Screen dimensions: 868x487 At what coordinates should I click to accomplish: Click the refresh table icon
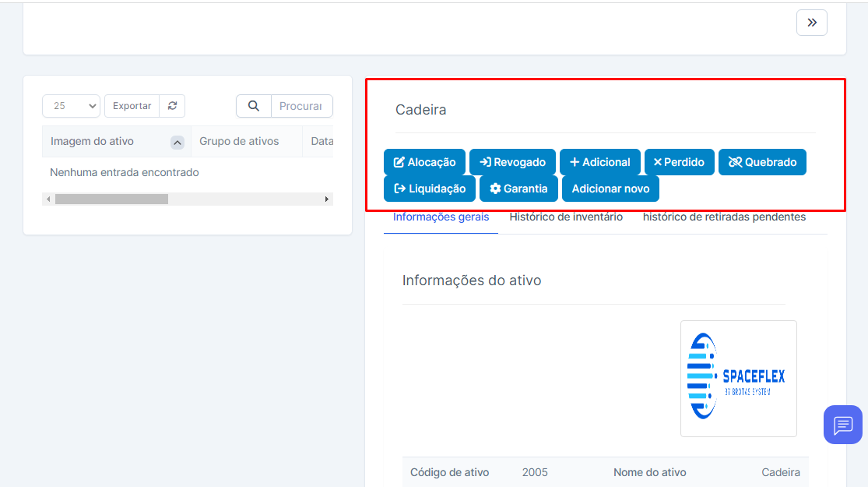172,106
